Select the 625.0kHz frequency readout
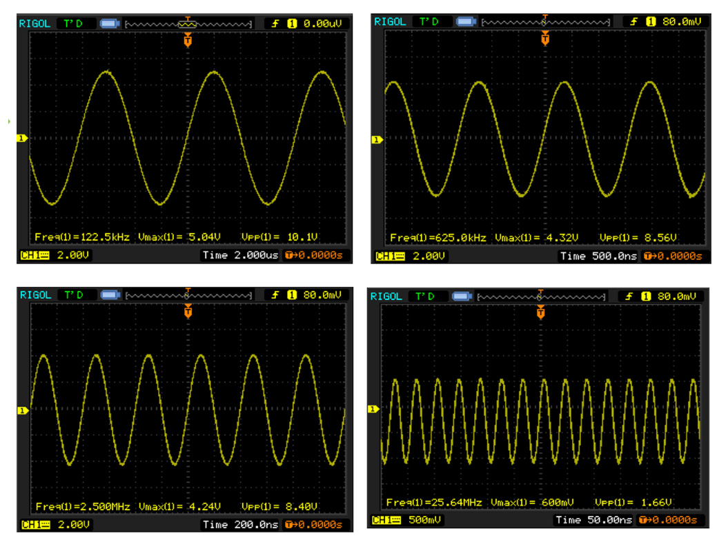Image resolution: width=728 pixels, height=560 pixels. click(438, 238)
